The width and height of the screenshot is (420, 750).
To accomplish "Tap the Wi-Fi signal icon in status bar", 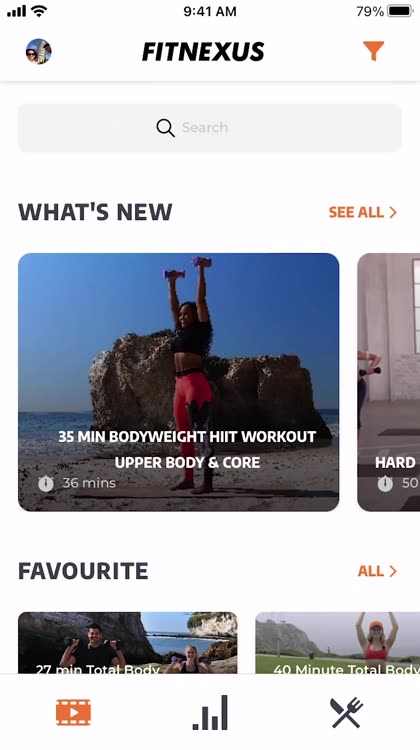I will 39,11.
